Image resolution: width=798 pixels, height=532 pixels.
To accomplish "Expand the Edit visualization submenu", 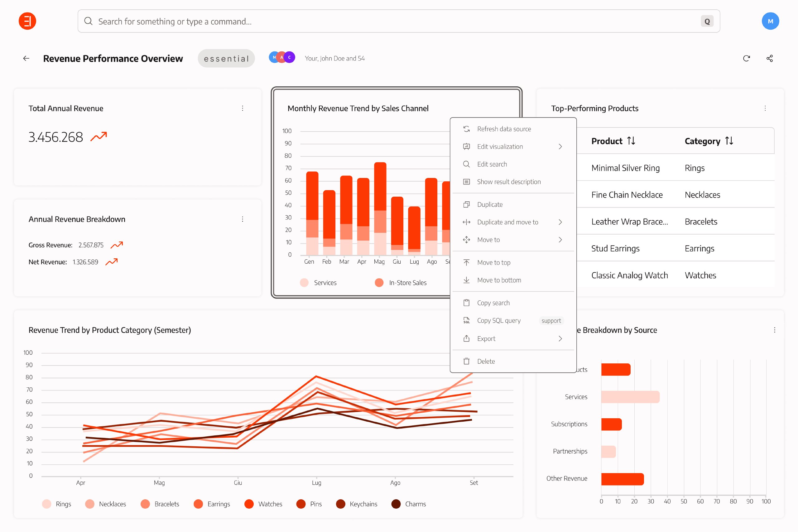I will coord(500,146).
